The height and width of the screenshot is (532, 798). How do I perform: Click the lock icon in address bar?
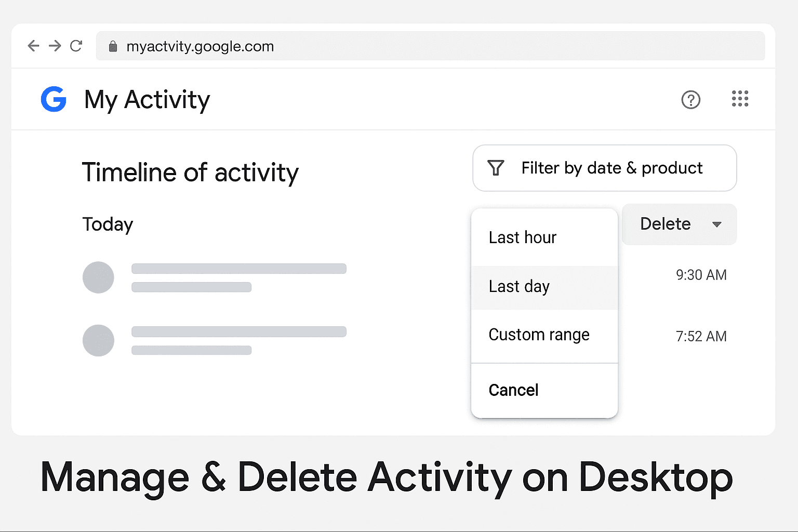coord(113,47)
